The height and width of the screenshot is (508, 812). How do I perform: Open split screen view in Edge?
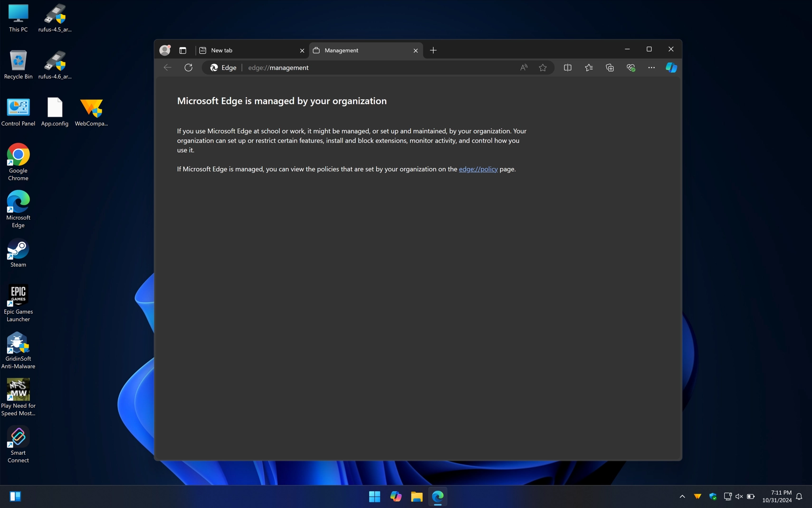pyautogui.click(x=568, y=67)
